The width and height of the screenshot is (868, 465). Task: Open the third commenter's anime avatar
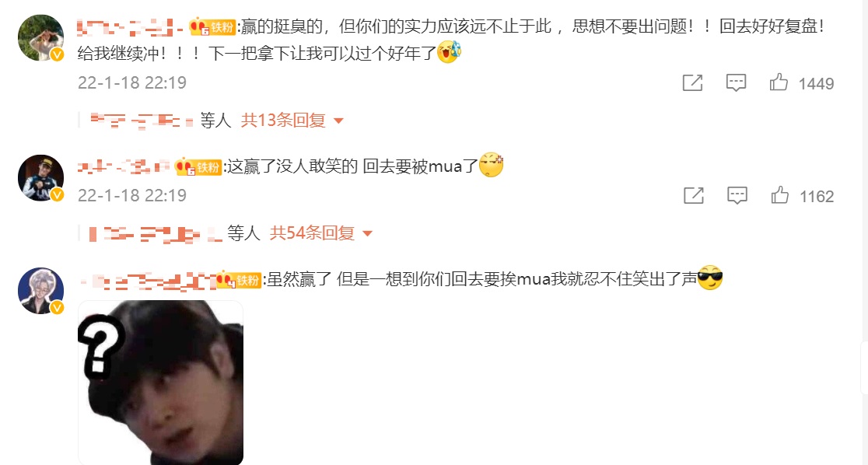coord(41,291)
